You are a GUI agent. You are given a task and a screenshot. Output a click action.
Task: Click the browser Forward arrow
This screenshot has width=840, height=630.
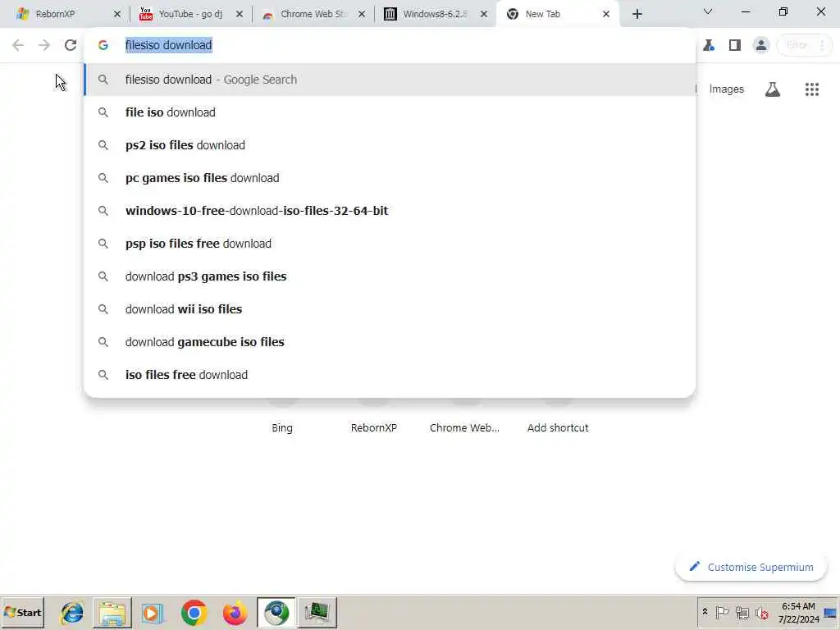44,45
